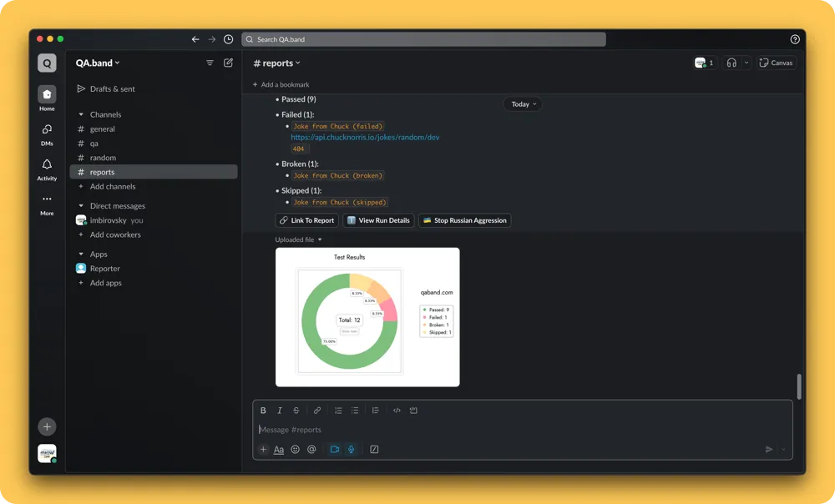The image size is (835, 504).
Task: Start recording a video clip
Action: (335, 450)
